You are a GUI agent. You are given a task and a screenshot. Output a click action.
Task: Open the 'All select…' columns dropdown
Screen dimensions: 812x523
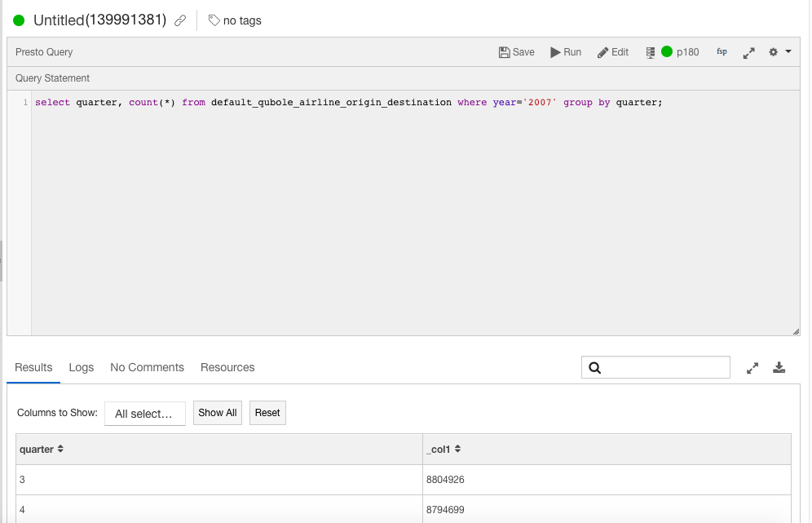click(x=145, y=414)
